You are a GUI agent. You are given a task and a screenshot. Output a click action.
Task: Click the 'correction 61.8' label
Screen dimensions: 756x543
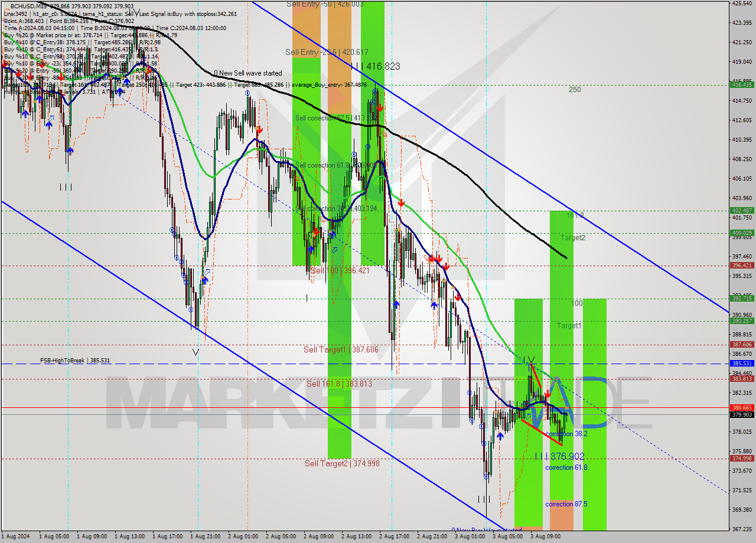pos(566,467)
